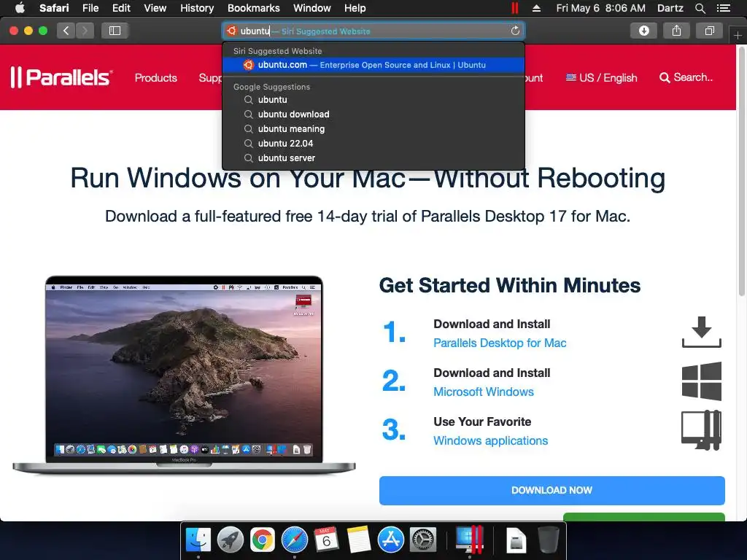Screen dimensions: 747x560
Task: Open the document stack in Dock
Action: [x=516, y=540]
